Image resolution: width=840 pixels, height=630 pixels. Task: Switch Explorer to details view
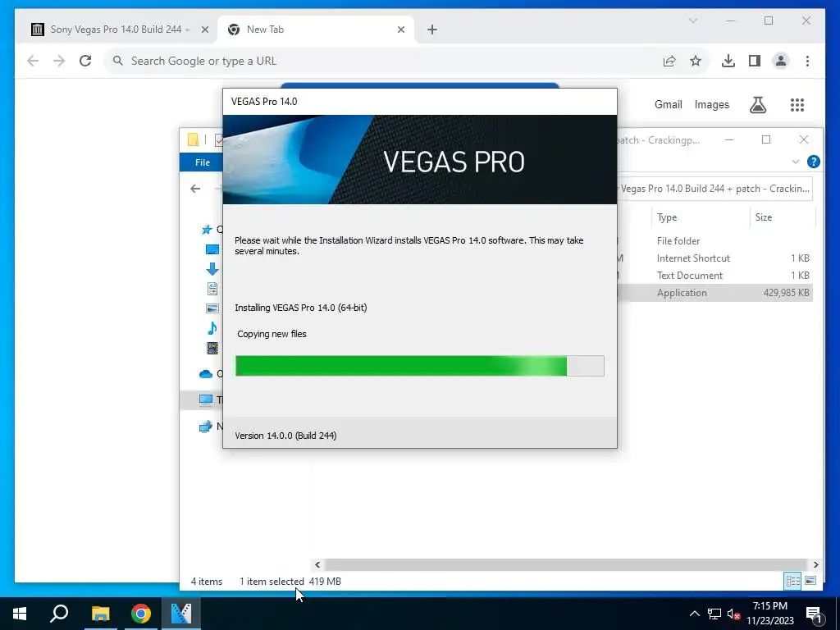pos(793,581)
